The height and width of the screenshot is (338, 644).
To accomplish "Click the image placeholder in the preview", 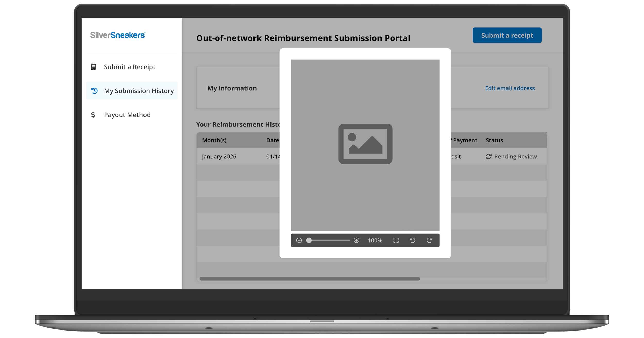I will (365, 144).
